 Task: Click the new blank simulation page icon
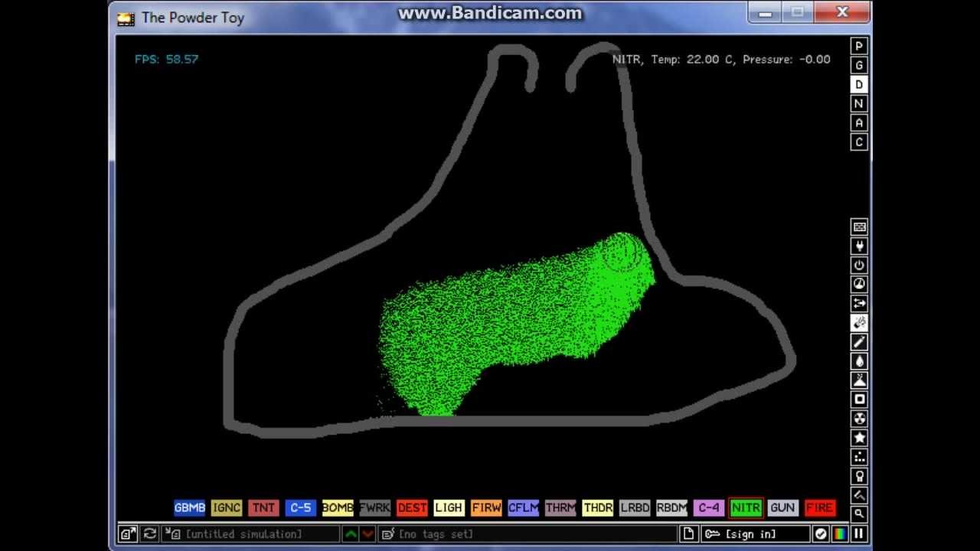688,533
